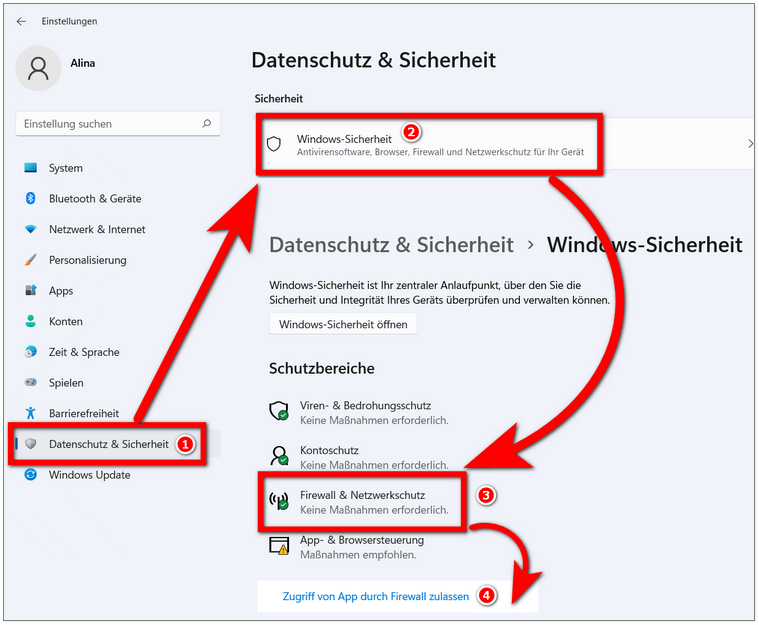Click the Viren- & Bedrohungsschutz shield icon
The height and width of the screenshot is (625, 759).
(x=279, y=411)
